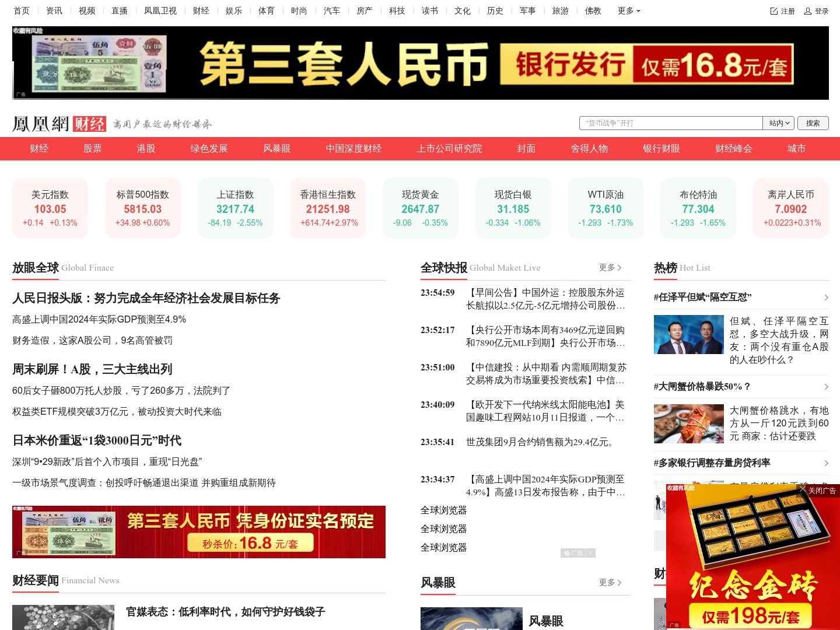Select 风暴眼 tab in red nav bar
The image size is (840, 630).
coord(276,149)
